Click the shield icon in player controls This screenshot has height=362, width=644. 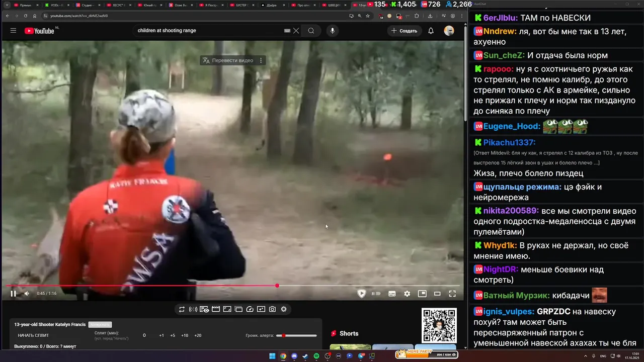(x=361, y=294)
